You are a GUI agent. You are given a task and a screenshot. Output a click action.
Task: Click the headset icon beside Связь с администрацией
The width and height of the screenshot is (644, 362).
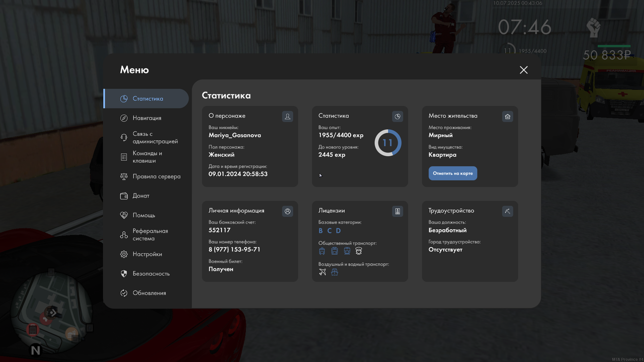pos(124,138)
